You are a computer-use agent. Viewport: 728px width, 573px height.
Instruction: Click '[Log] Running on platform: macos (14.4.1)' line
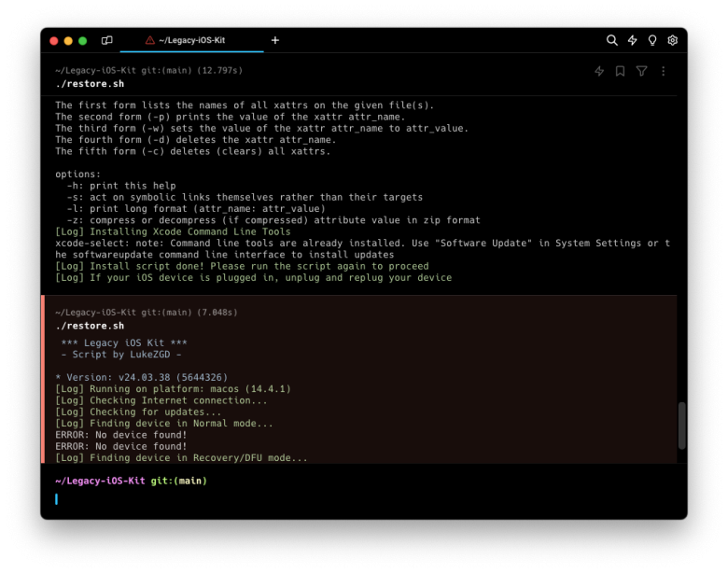[173, 388]
